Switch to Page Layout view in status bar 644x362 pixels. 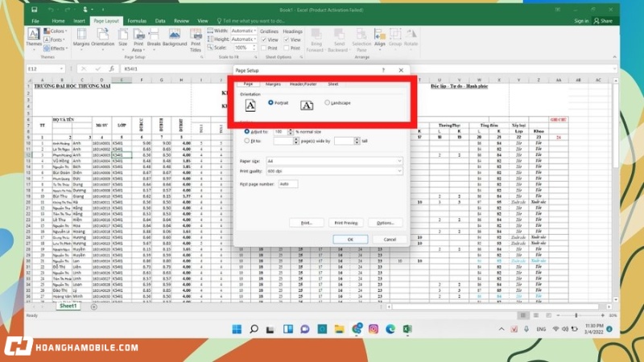point(536,315)
